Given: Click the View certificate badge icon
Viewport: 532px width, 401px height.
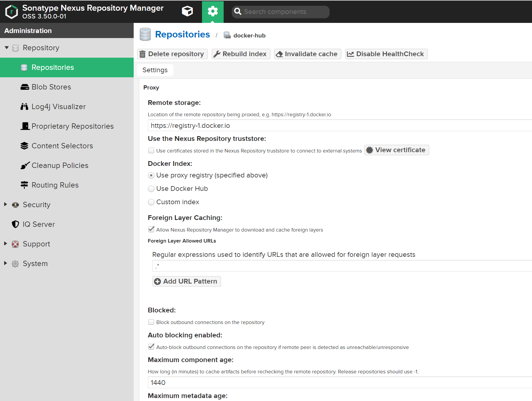Looking at the screenshot, I should click(x=370, y=150).
